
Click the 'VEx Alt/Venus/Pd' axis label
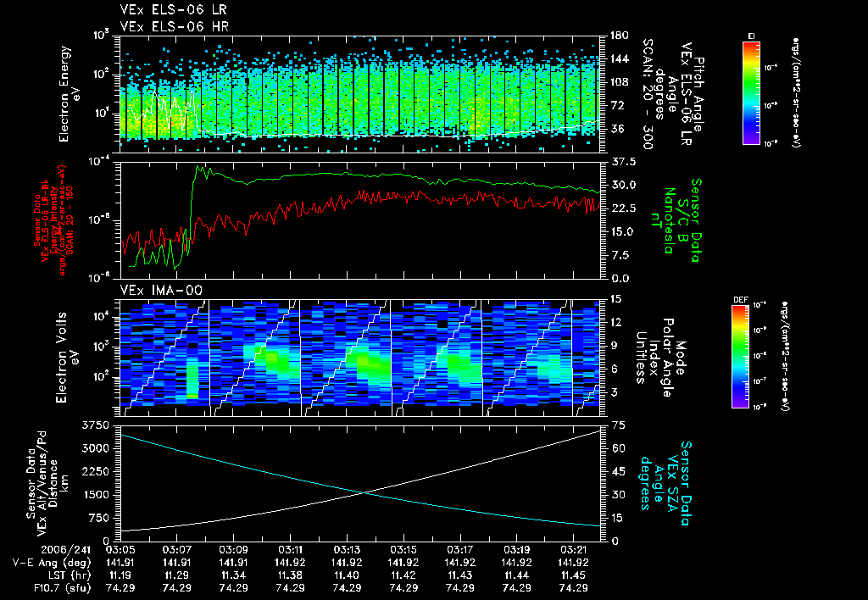(42, 484)
